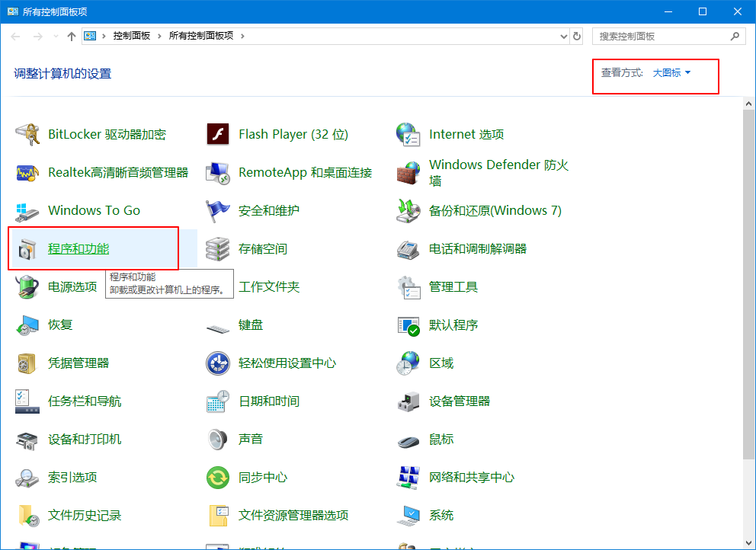
Task: Click the 系统 computer icon
Action: (408, 515)
